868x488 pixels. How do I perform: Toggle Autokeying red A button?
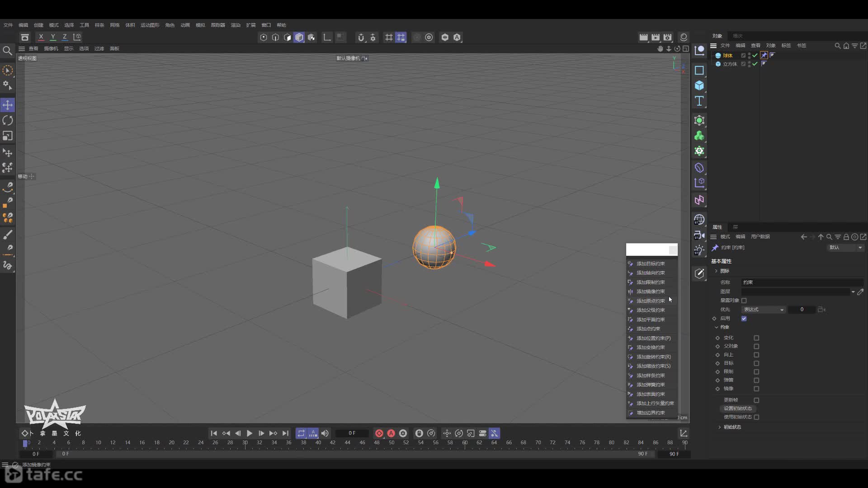391,433
